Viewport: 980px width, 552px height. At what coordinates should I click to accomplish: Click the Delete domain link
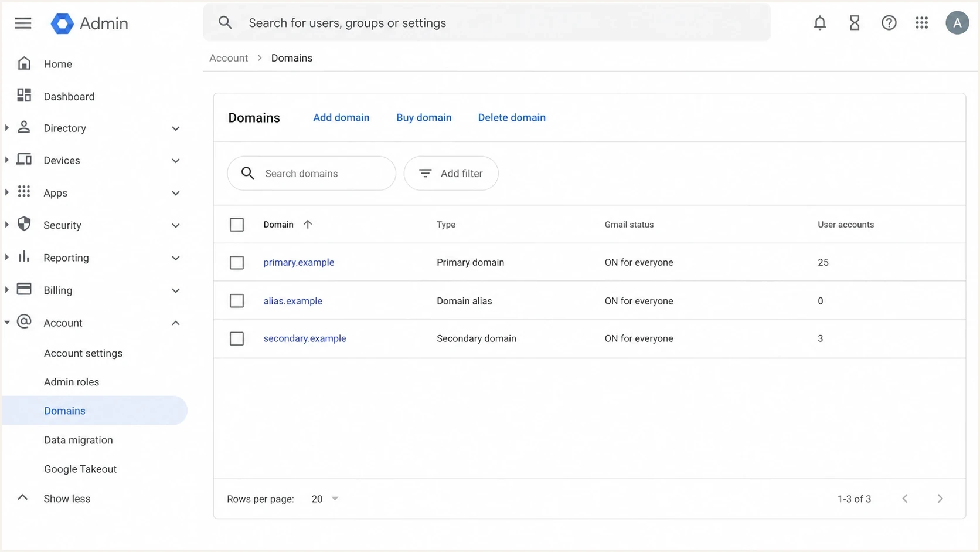(x=512, y=117)
